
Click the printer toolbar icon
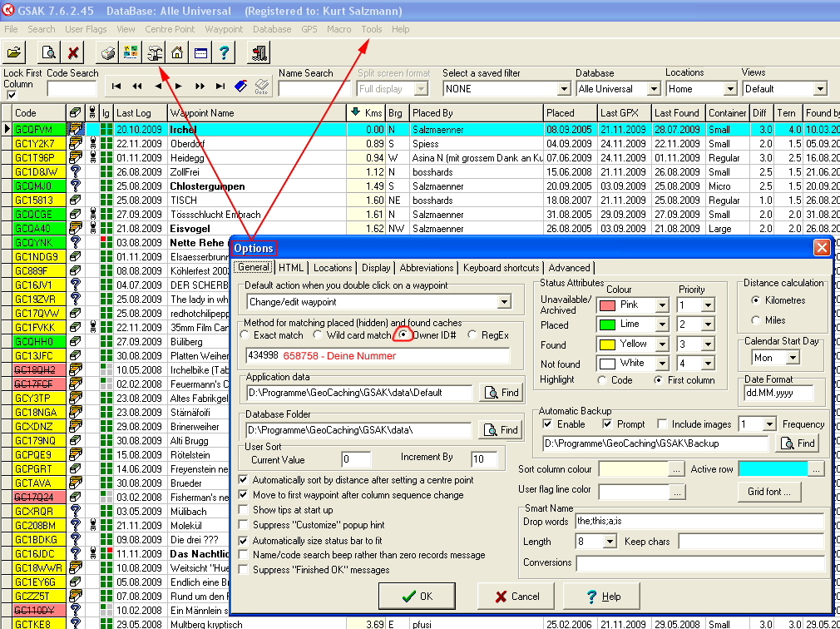[x=107, y=52]
